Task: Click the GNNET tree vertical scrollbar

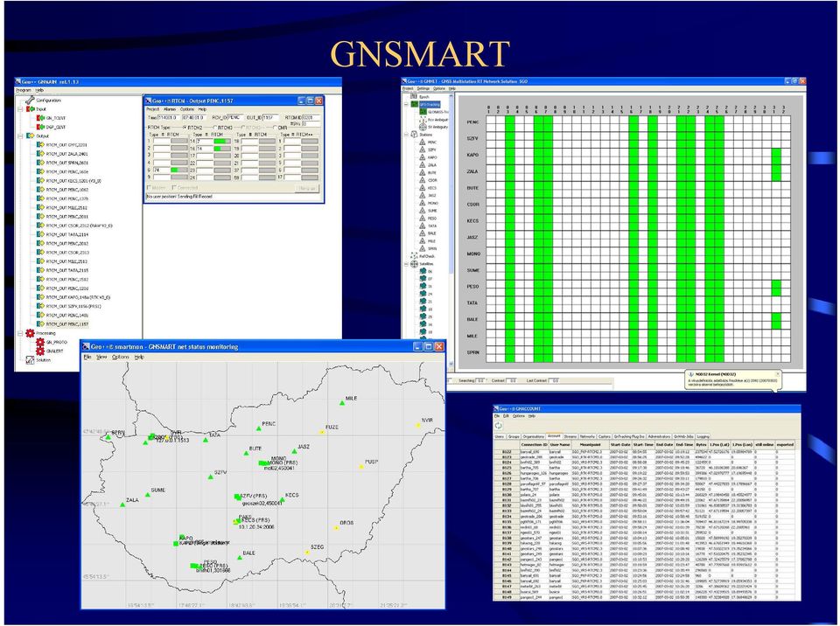Action: [x=451, y=230]
